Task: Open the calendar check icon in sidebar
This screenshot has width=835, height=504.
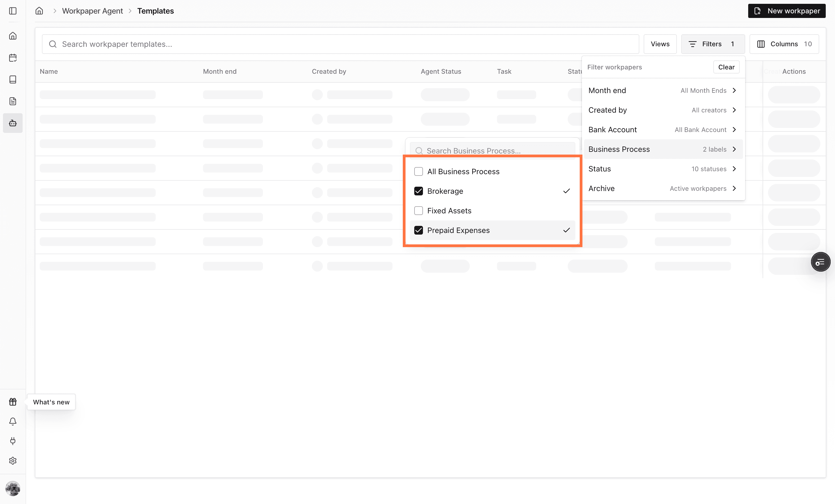Action: click(x=13, y=58)
